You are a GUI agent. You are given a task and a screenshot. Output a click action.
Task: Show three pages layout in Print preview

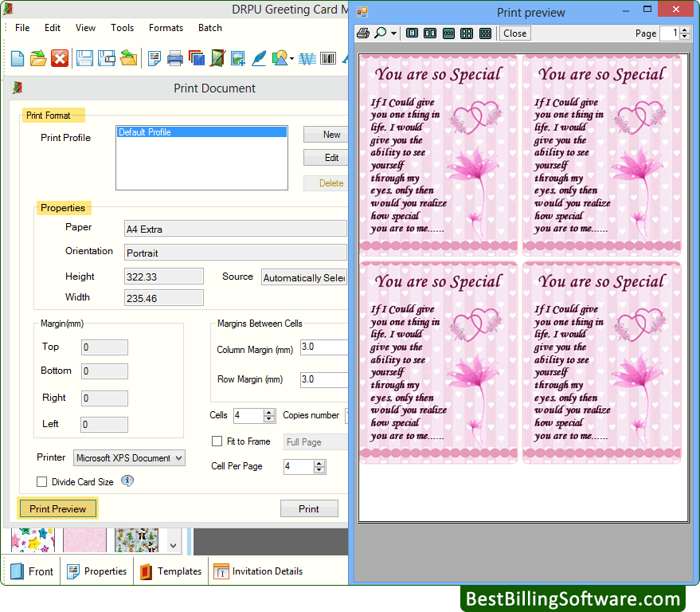click(448, 33)
